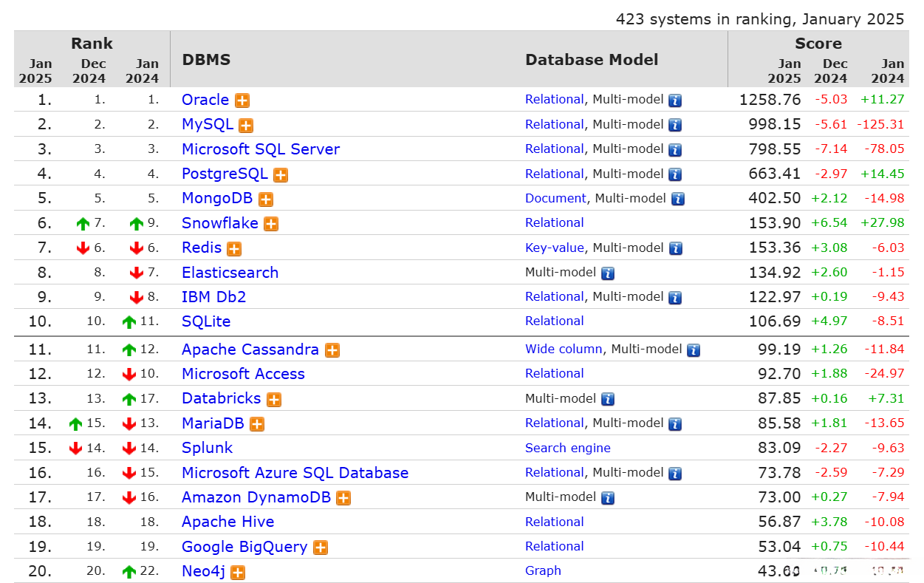Open the IBM Db2 link

[x=214, y=297]
